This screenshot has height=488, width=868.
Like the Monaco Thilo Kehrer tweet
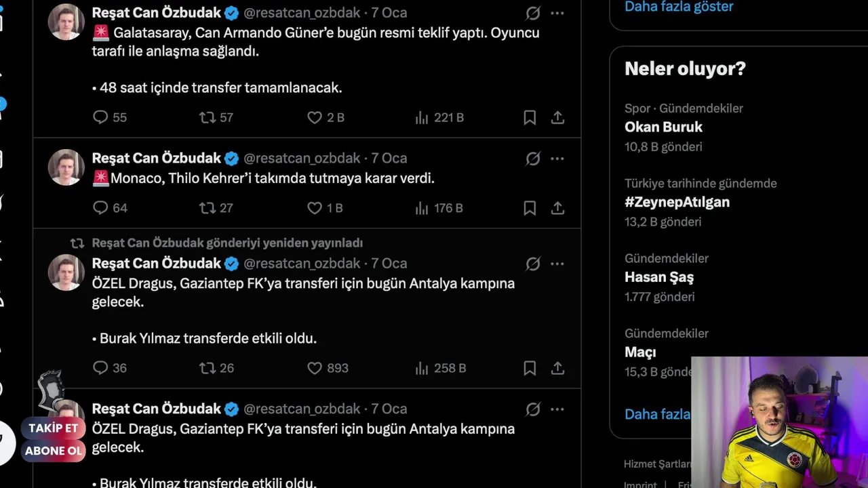(315, 208)
